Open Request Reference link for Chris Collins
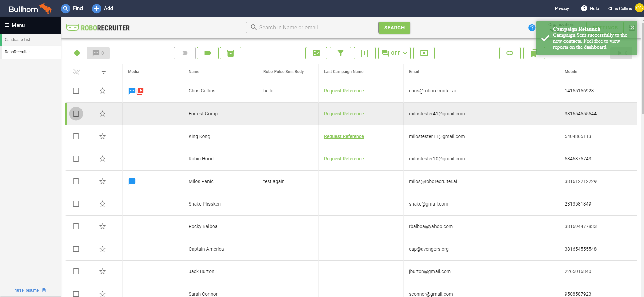644x297 pixels. pyautogui.click(x=344, y=91)
